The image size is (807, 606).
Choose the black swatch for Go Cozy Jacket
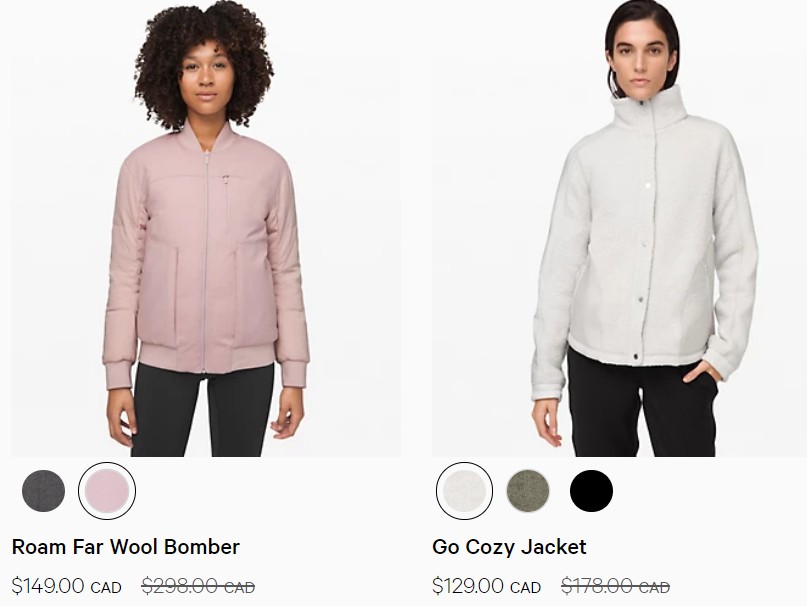pyautogui.click(x=591, y=491)
